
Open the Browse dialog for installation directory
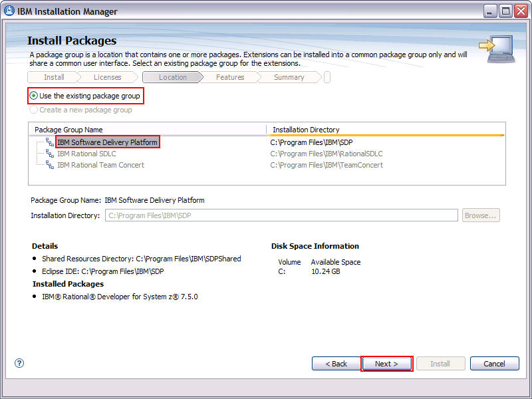pyautogui.click(x=480, y=215)
